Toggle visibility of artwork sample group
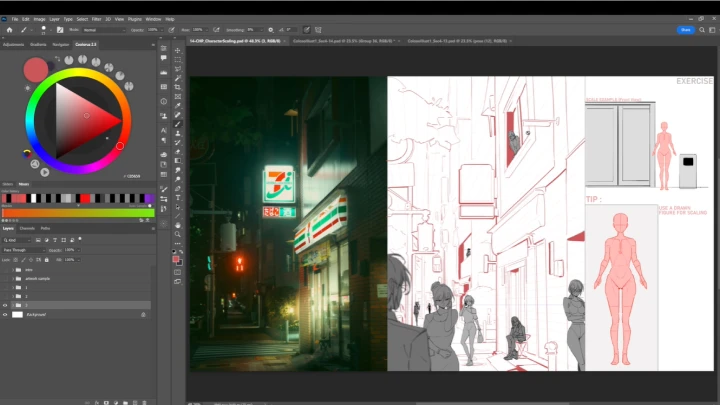The image size is (720, 405). click(x=5, y=279)
